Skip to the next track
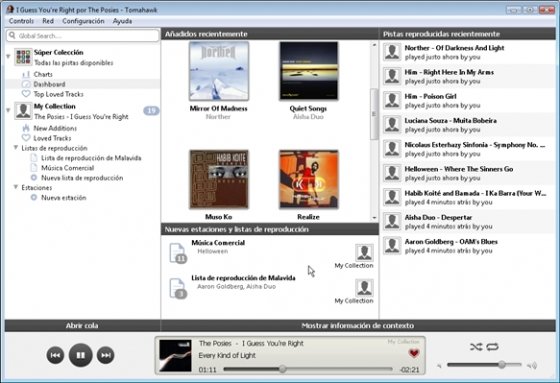This screenshot has height=383, width=560. coord(106,355)
